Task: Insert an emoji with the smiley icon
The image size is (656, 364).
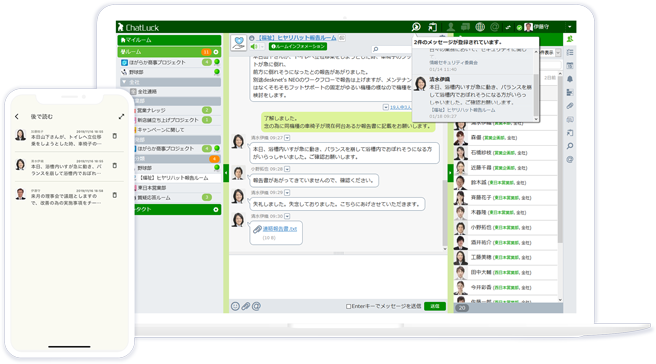Action: (x=236, y=306)
